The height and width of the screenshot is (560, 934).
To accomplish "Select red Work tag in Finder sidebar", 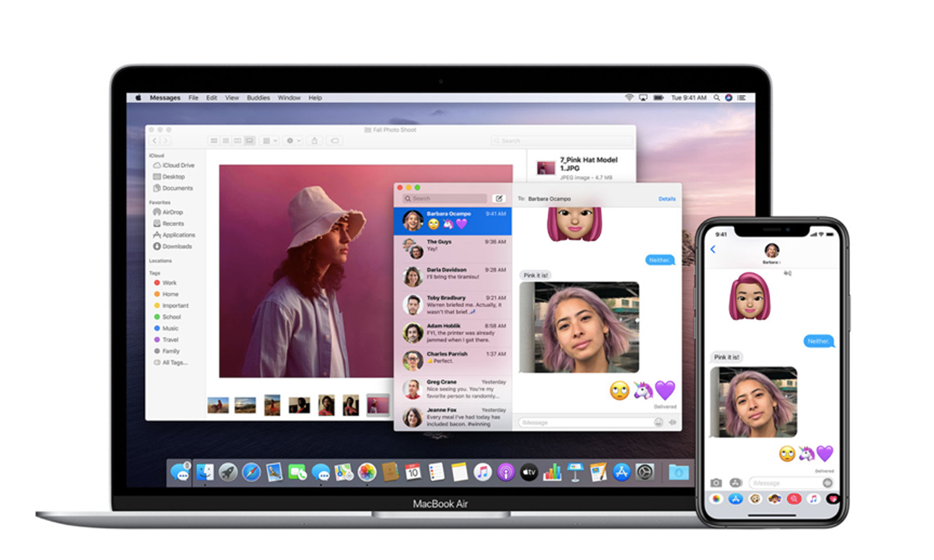I will point(166,283).
